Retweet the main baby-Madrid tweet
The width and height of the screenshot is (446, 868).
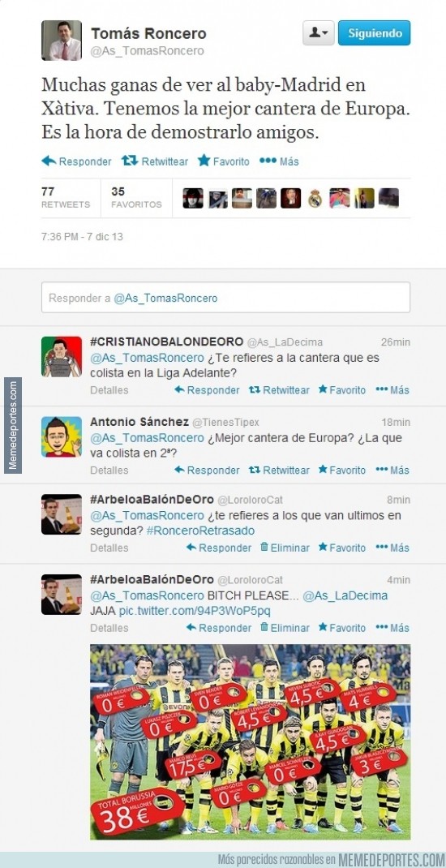click(154, 161)
